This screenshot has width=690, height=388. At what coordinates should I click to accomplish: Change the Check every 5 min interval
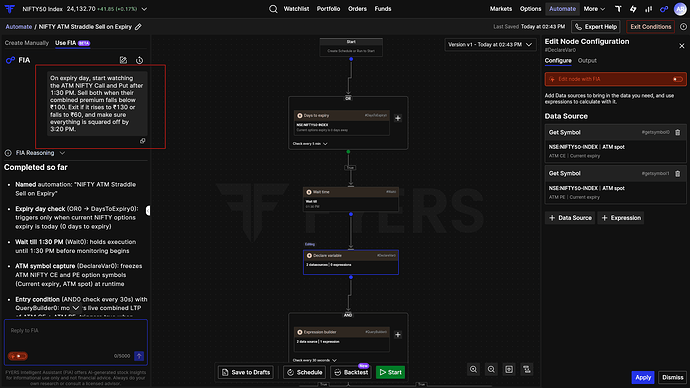[x=310, y=144]
